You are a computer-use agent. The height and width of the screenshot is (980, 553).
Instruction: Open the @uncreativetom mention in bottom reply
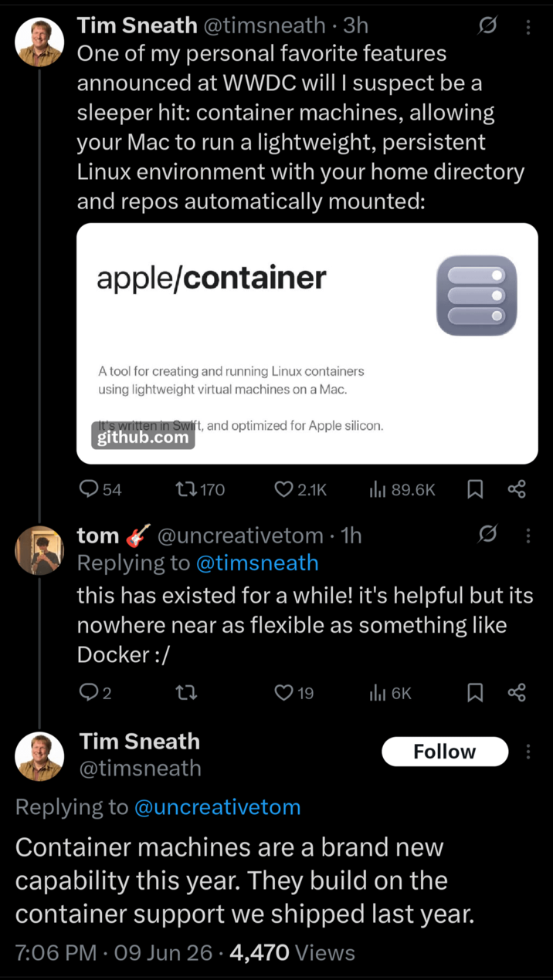point(217,807)
